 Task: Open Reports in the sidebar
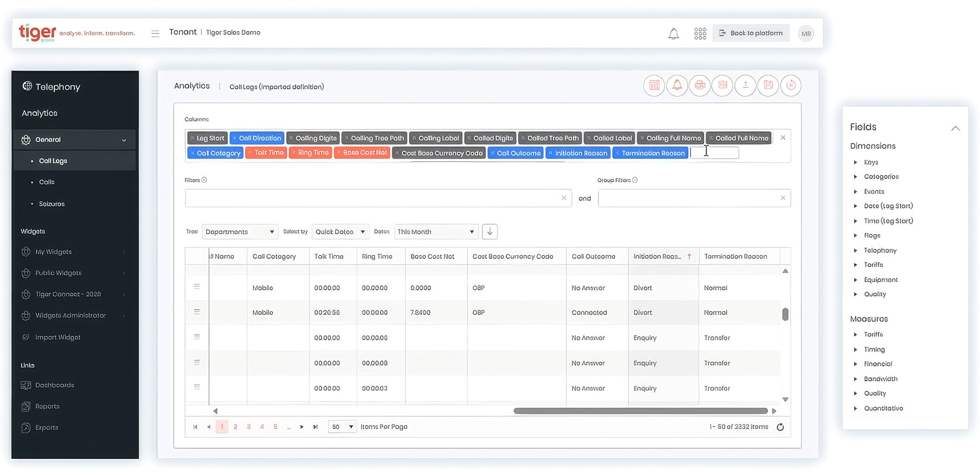(x=47, y=406)
